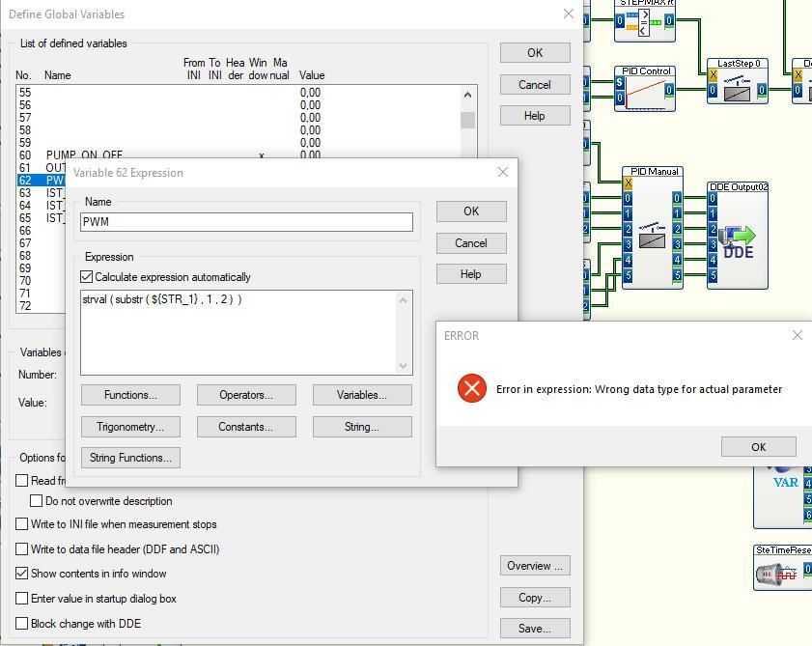Select variable row number 70
The image size is (812, 646).
pos(42,280)
